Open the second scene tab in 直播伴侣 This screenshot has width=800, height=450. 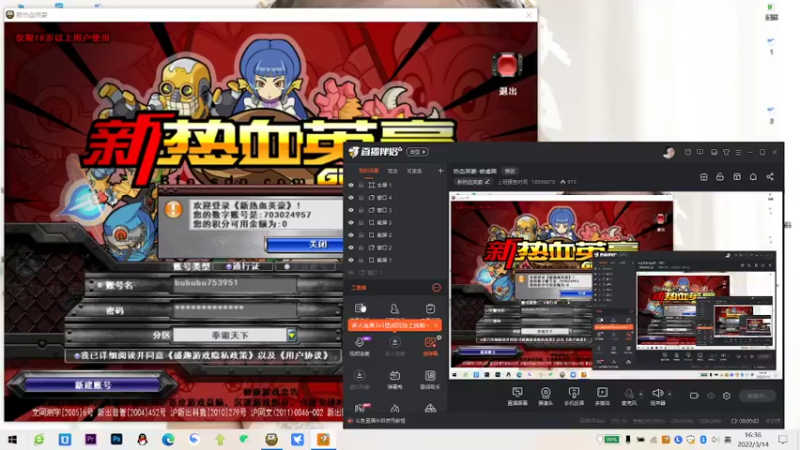pos(392,171)
